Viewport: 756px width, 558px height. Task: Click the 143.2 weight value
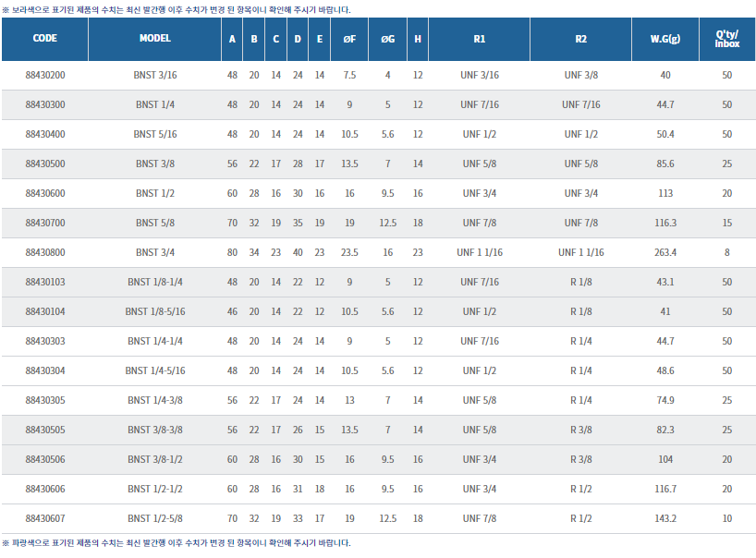(x=665, y=519)
